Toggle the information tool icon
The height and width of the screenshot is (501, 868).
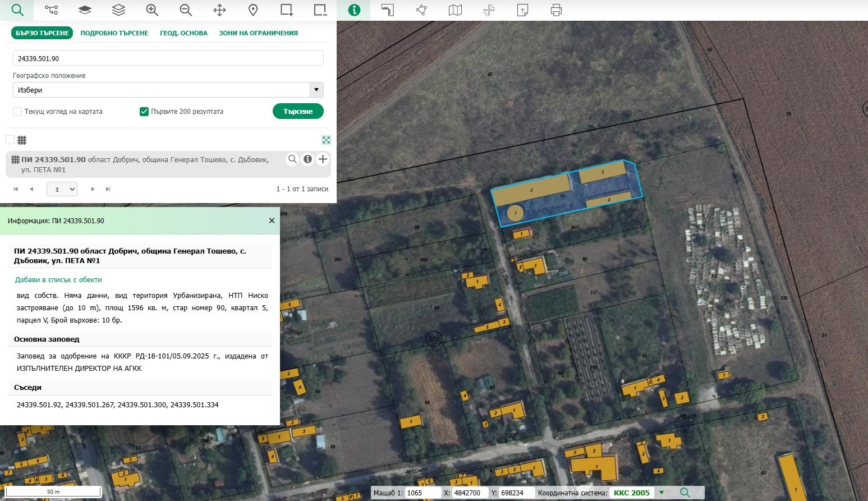(354, 10)
